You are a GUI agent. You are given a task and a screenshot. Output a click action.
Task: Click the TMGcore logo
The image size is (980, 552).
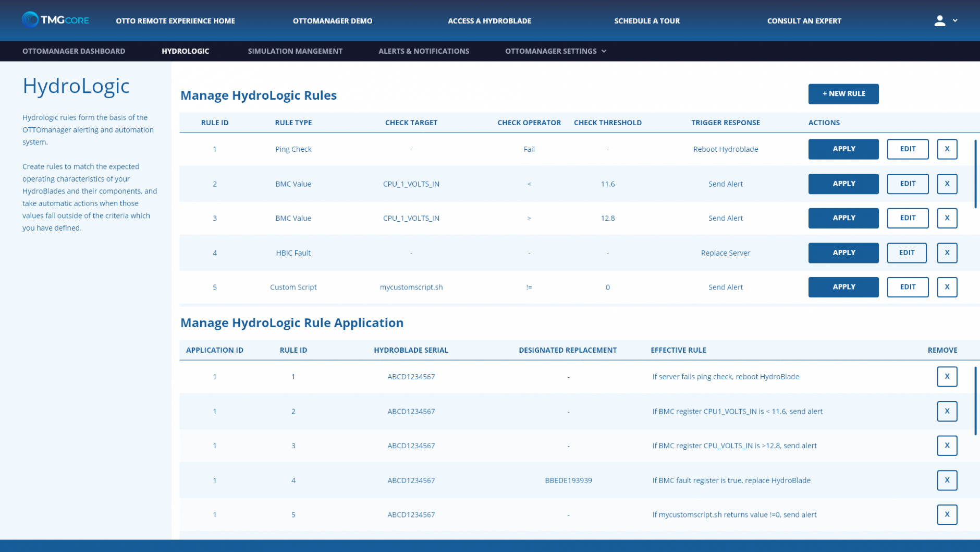point(55,20)
